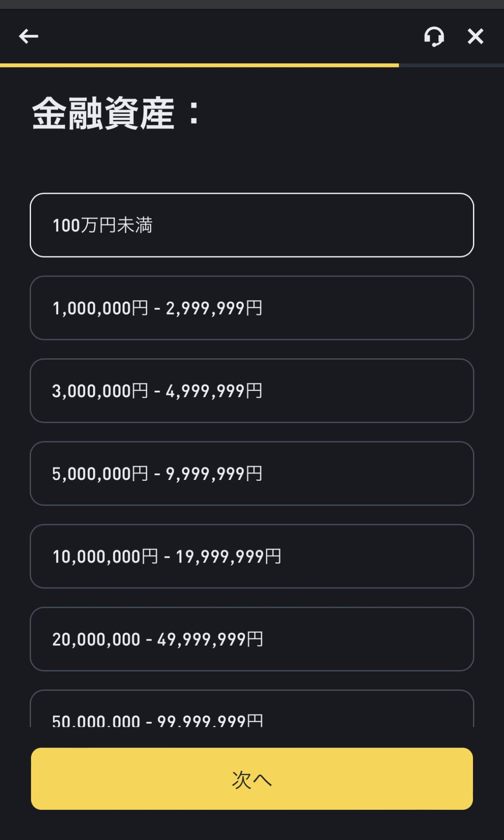
Task: Click the yellow filled progress bar segment
Action: [x=199, y=65]
